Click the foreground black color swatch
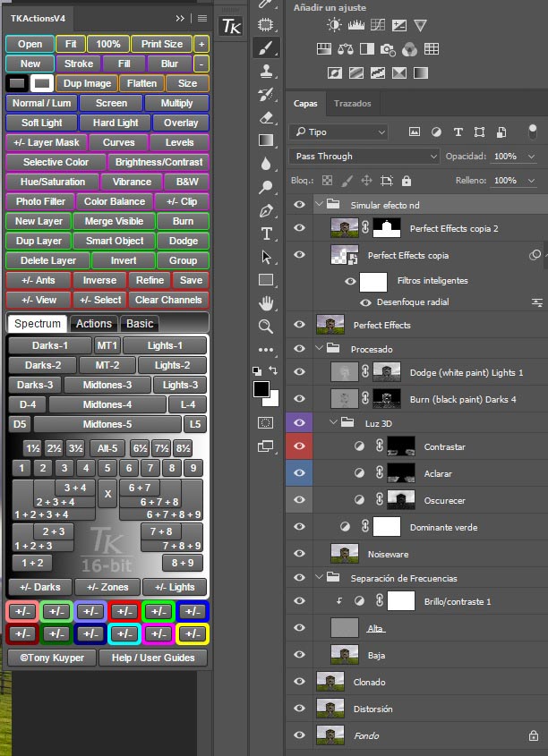Screen dimensions: 548x756 coord(261,388)
